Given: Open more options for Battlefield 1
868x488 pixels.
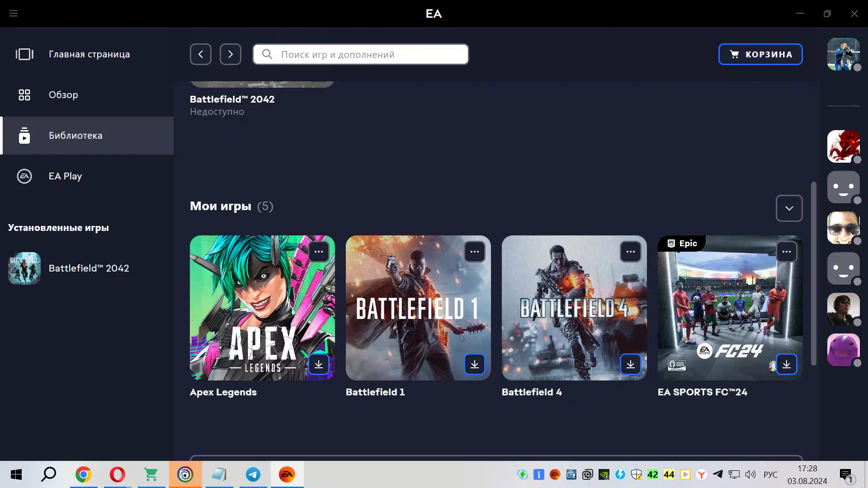Looking at the screenshot, I should click(475, 252).
